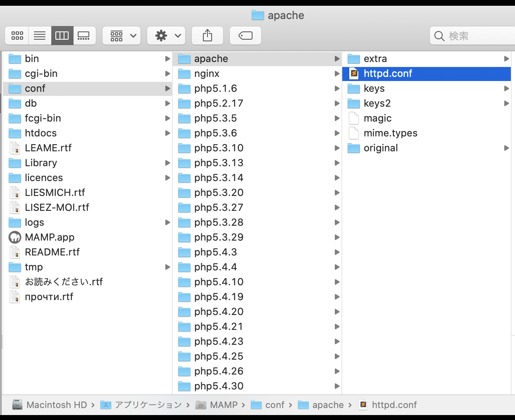Select the お読みください.rtf document icon
The image size is (515, 420).
tap(15, 282)
